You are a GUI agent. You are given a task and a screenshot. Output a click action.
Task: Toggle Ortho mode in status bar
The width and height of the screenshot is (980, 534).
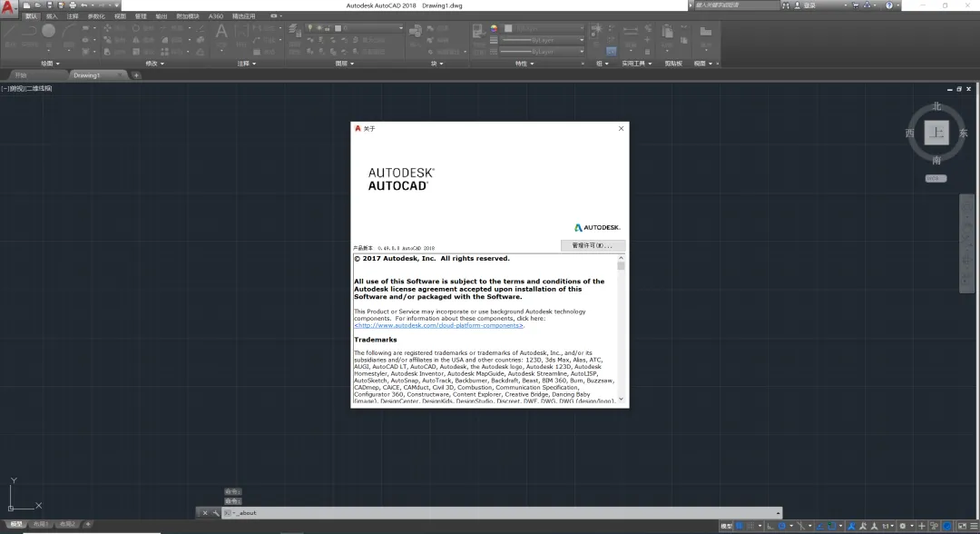(770, 526)
